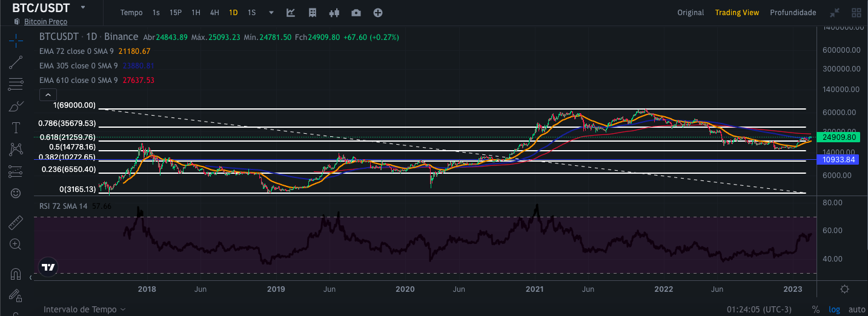Open the chart templates icon
This screenshot has height=316, width=868.
pyautogui.click(x=313, y=13)
